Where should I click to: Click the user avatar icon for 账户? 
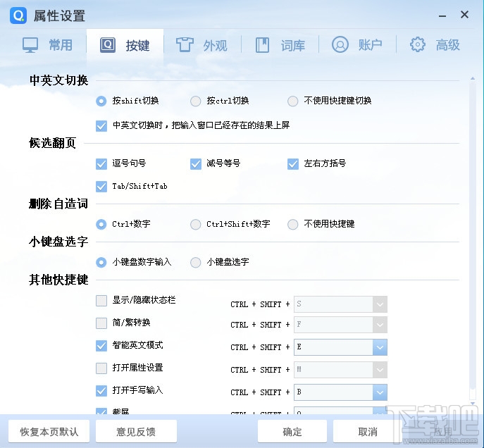pos(340,45)
